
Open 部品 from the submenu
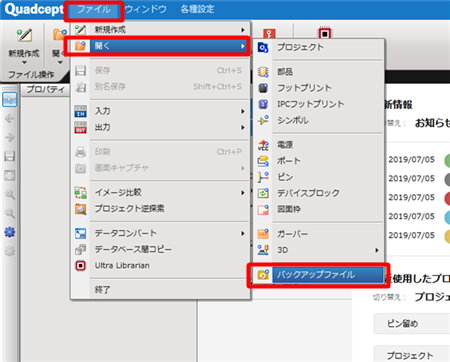click(x=319, y=72)
